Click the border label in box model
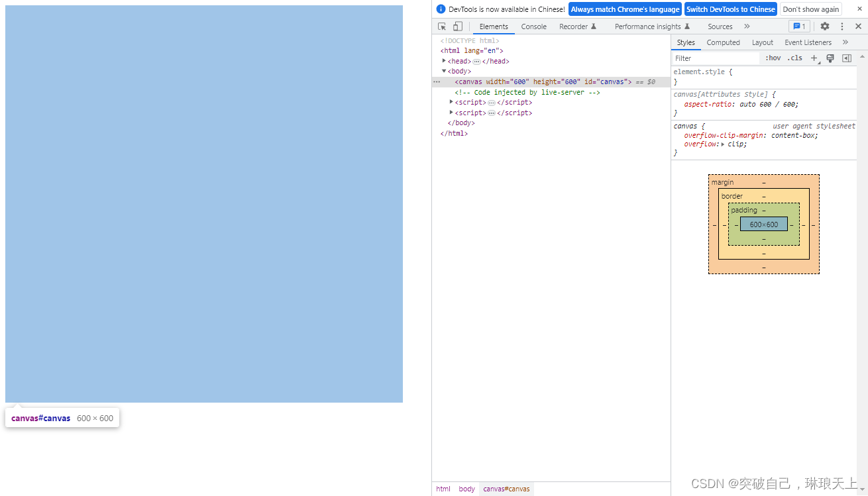Image resolution: width=868 pixels, height=496 pixels. coord(732,196)
